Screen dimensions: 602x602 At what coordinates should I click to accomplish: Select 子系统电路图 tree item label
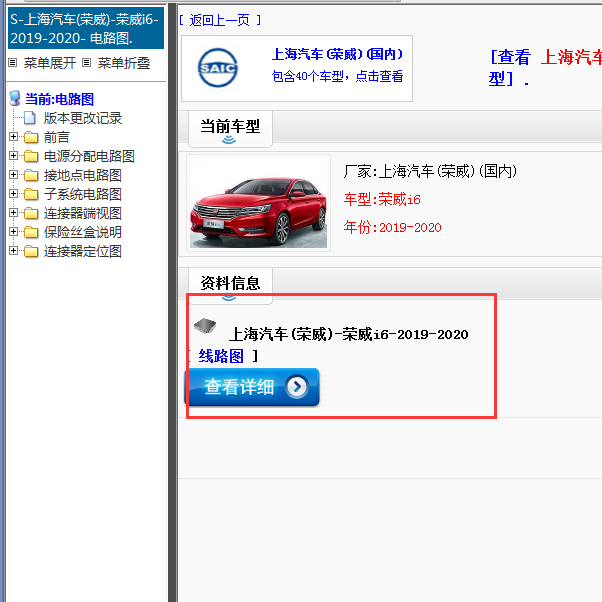pyautogui.click(x=83, y=194)
